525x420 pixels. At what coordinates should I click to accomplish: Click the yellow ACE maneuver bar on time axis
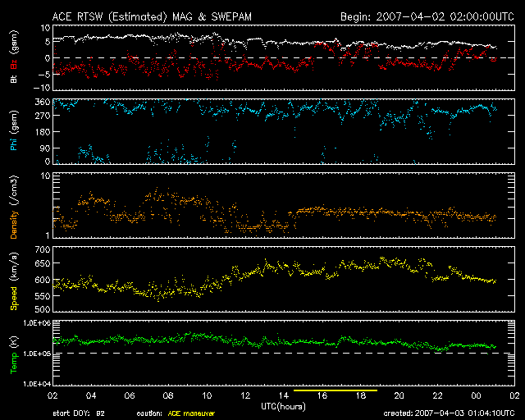pos(335,391)
